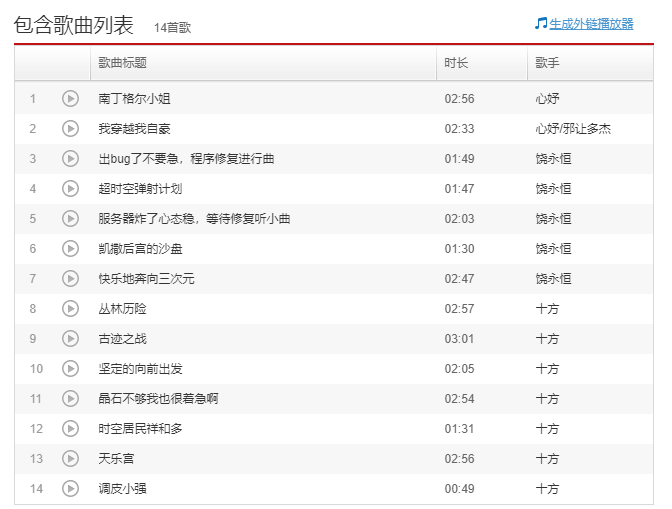
Task: Play 凯撒后宫的沙盘 track
Action: point(70,248)
